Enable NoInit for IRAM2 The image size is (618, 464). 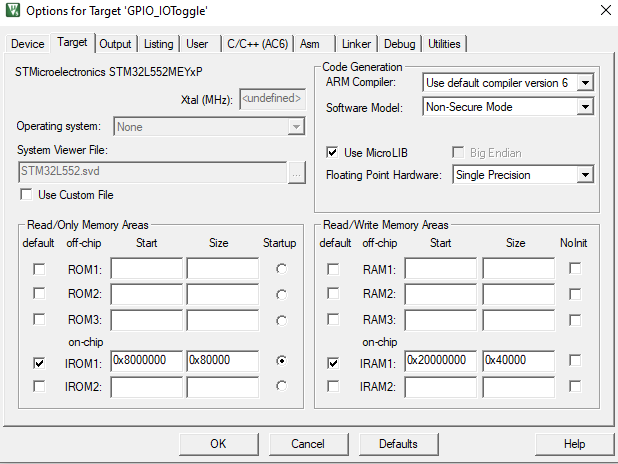tap(575, 386)
